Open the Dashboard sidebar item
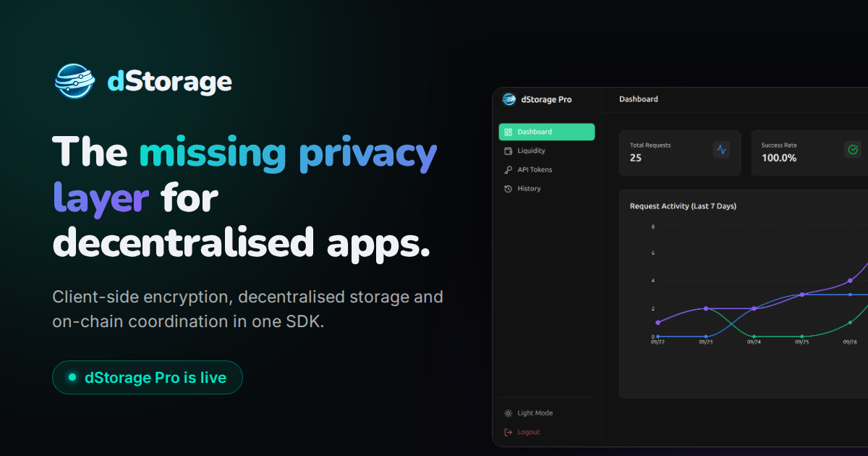 (547, 132)
